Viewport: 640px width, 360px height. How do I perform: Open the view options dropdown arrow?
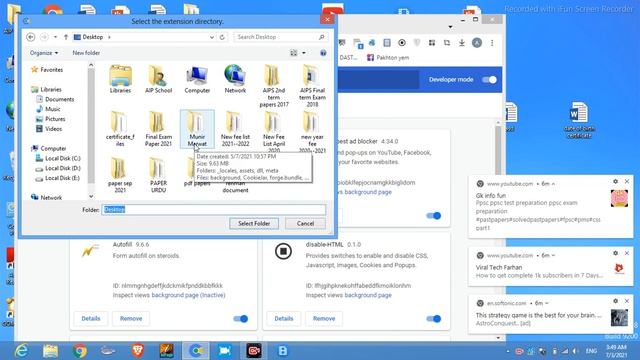(x=304, y=53)
